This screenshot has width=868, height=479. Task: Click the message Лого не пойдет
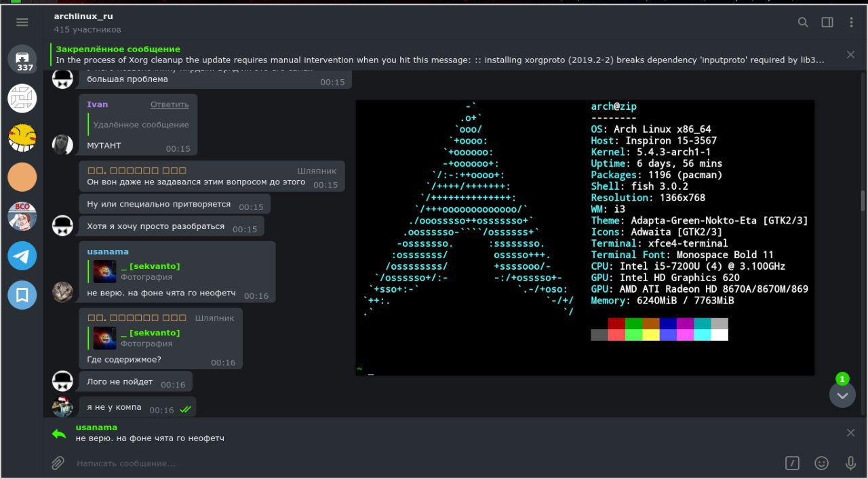136,381
